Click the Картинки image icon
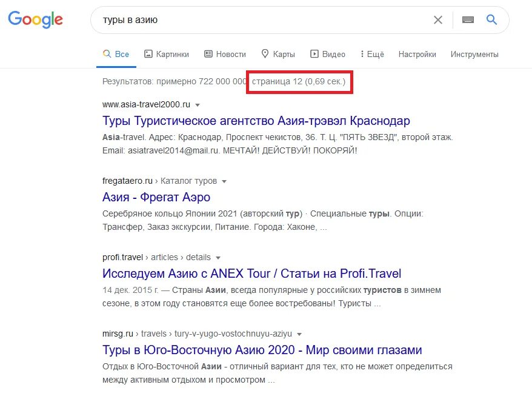 tap(148, 54)
